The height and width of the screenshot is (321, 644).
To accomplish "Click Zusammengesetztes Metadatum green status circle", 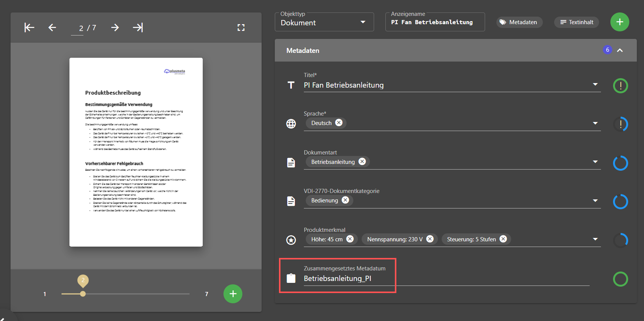I will pyautogui.click(x=621, y=279).
